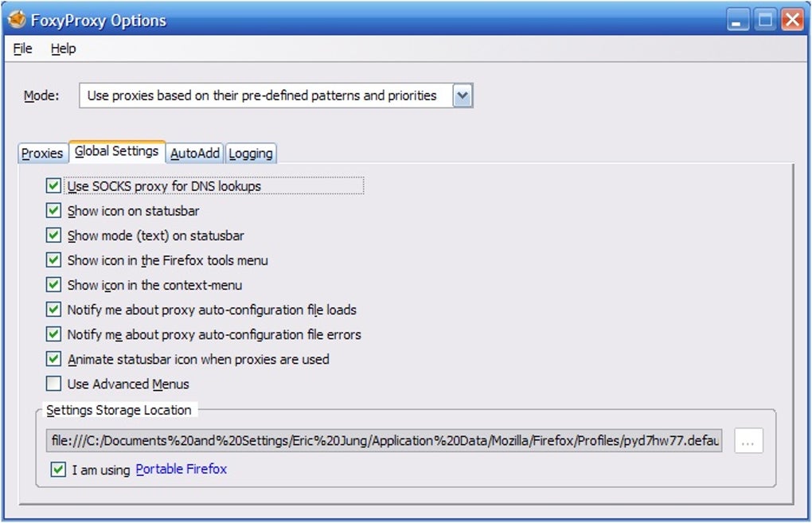Select the Global Settings tab
The height and width of the screenshot is (523, 812).
coord(117,151)
